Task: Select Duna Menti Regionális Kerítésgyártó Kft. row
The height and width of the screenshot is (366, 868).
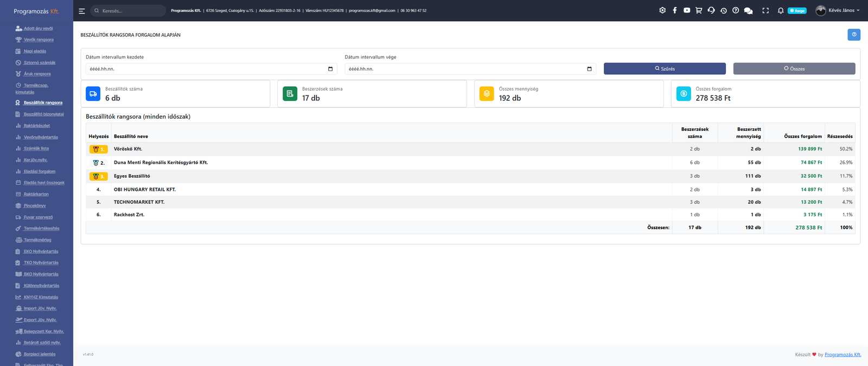Action: (470, 162)
